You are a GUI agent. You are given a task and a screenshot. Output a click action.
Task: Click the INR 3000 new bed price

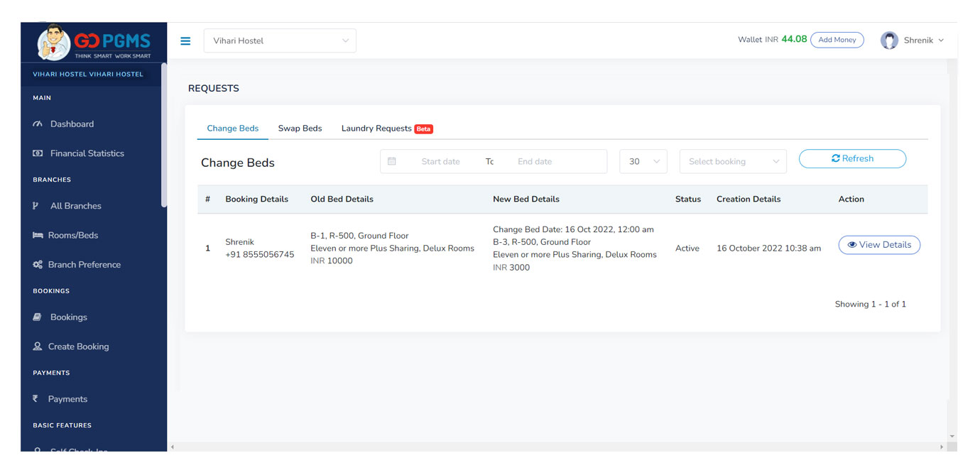(x=511, y=268)
